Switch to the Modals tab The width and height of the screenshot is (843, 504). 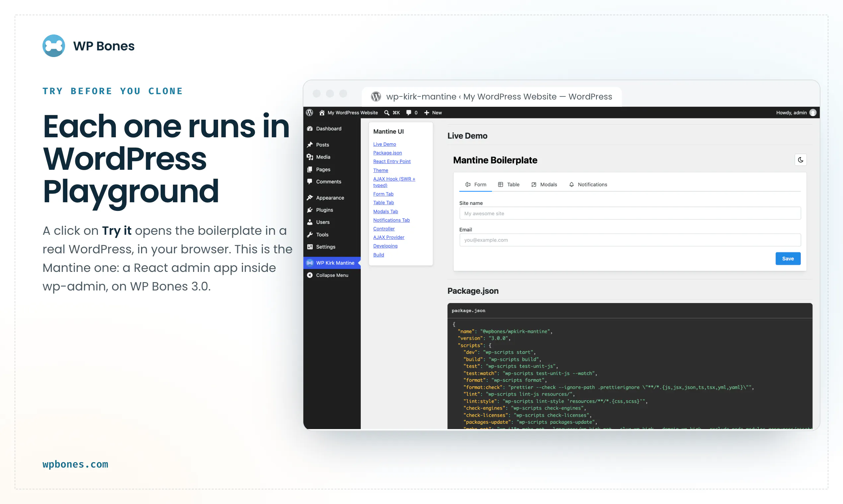[x=544, y=184]
